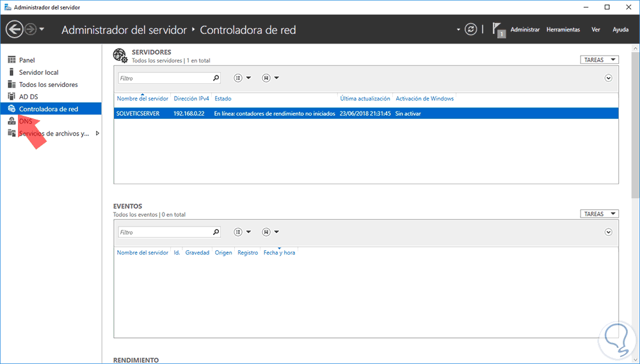Sort by Última actualización column
Screen dimensions: 640x364
pos(365,99)
